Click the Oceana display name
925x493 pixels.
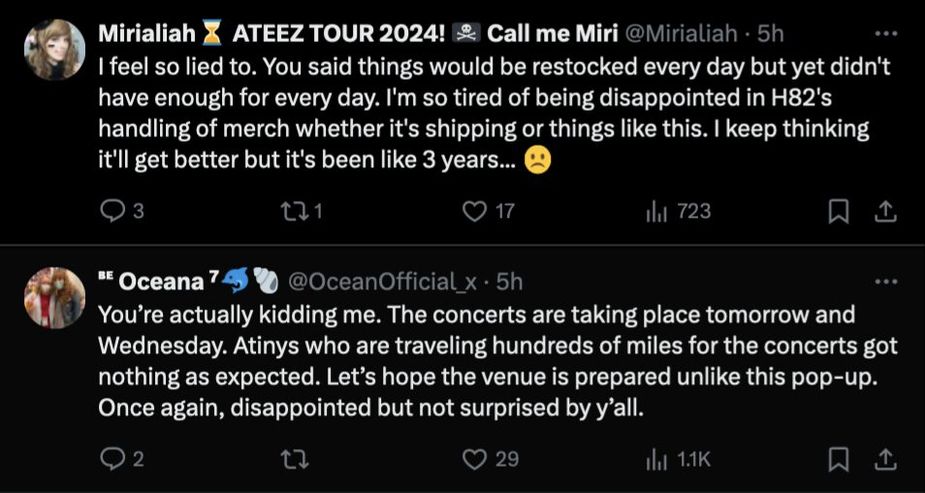pyautogui.click(x=155, y=282)
